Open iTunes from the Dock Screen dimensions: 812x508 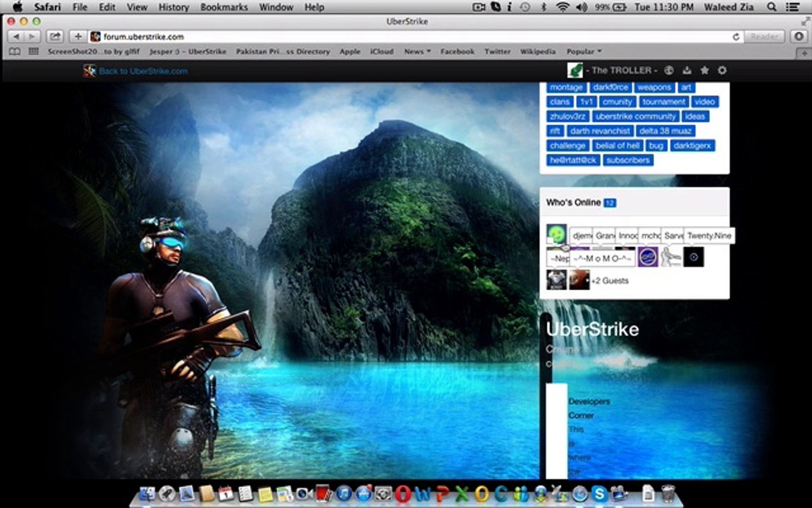tap(344, 493)
